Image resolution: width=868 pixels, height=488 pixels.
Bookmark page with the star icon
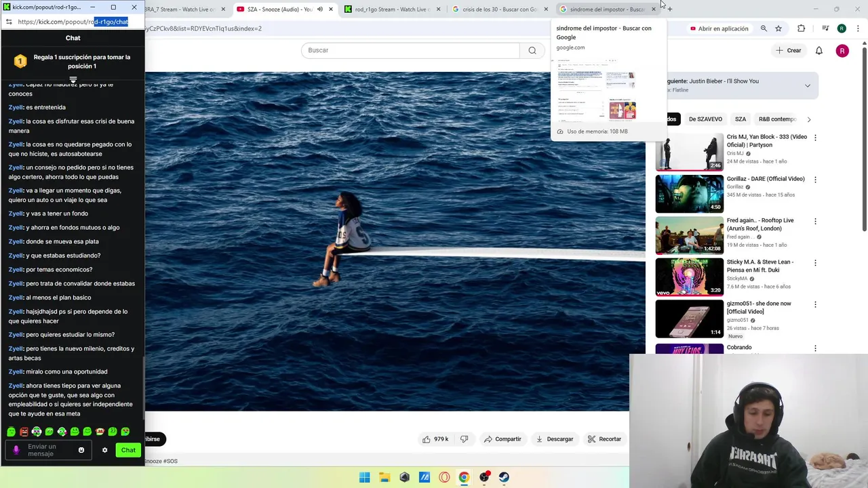pyautogui.click(x=778, y=28)
